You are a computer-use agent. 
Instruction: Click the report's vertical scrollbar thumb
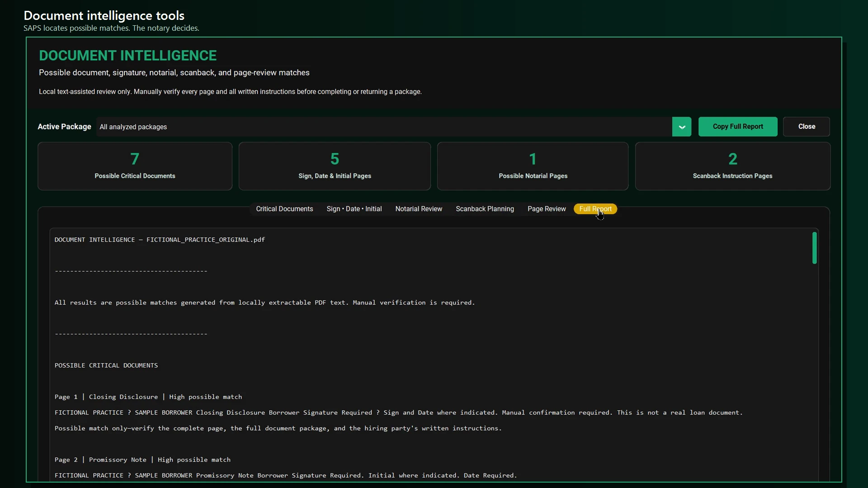point(814,248)
